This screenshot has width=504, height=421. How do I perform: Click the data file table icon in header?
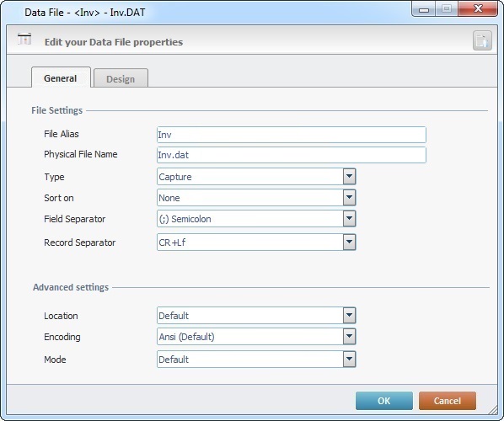[x=24, y=40]
